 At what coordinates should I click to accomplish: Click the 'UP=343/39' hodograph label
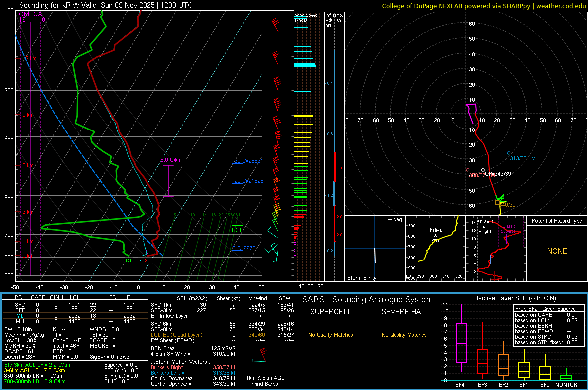click(498, 174)
